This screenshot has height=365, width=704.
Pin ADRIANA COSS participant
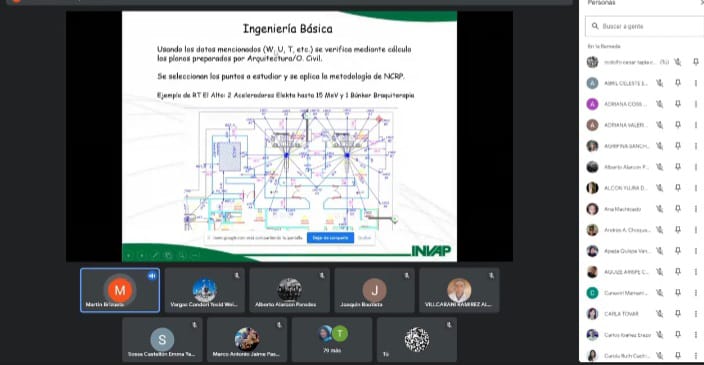point(678,104)
